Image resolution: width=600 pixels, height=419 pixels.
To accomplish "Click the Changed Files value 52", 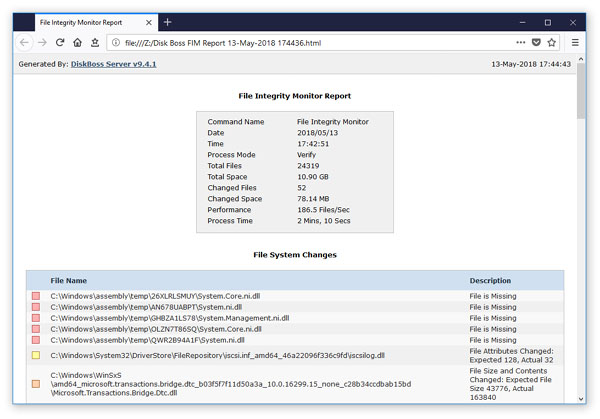I will coord(302,188).
